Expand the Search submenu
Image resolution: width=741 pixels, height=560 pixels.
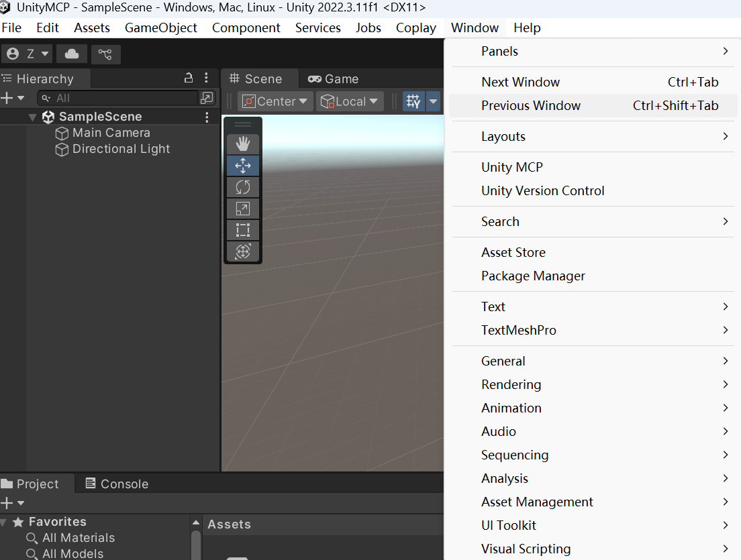pos(593,221)
